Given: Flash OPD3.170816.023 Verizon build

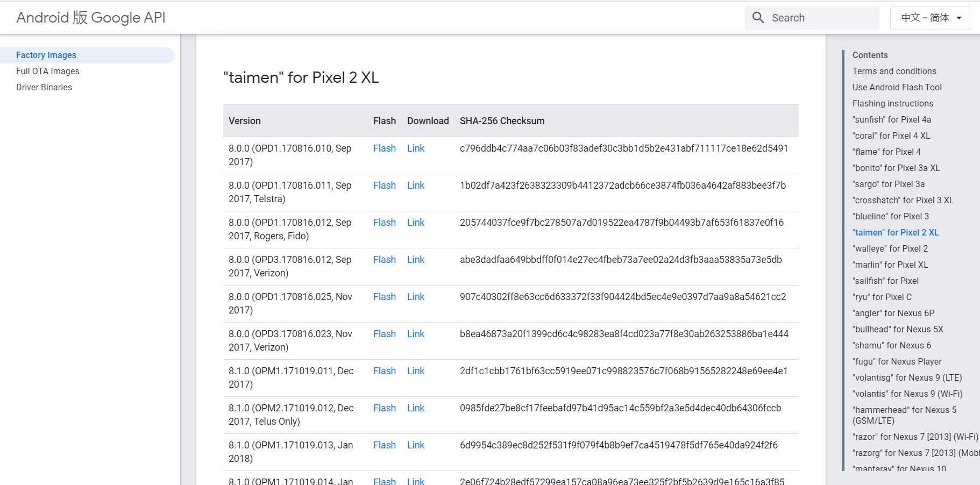Looking at the screenshot, I should pyautogui.click(x=385, y=334).
